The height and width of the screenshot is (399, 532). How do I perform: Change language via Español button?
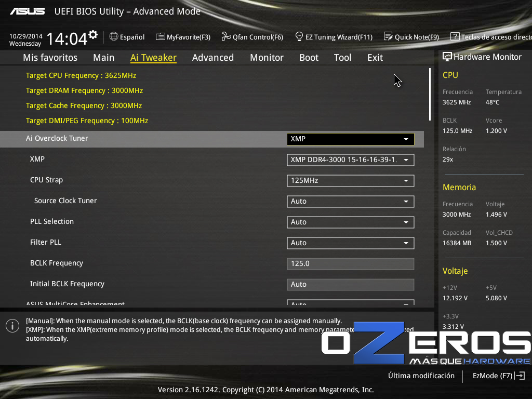(127, 37)
